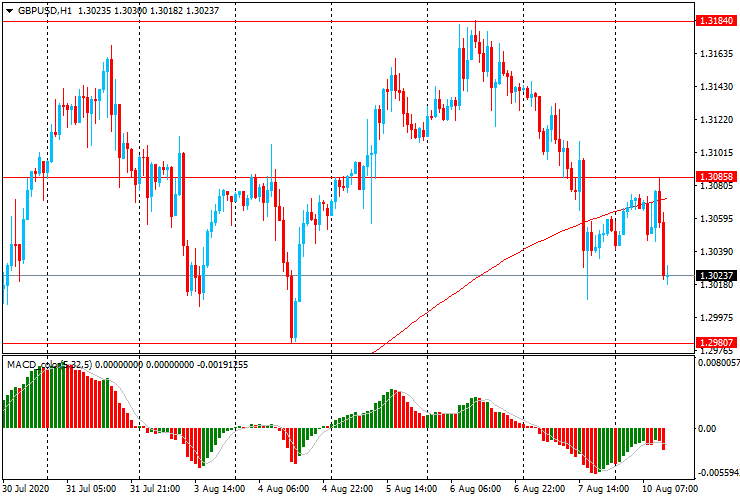Select the GBPUSD,H1 symbol label

point(45,10)
